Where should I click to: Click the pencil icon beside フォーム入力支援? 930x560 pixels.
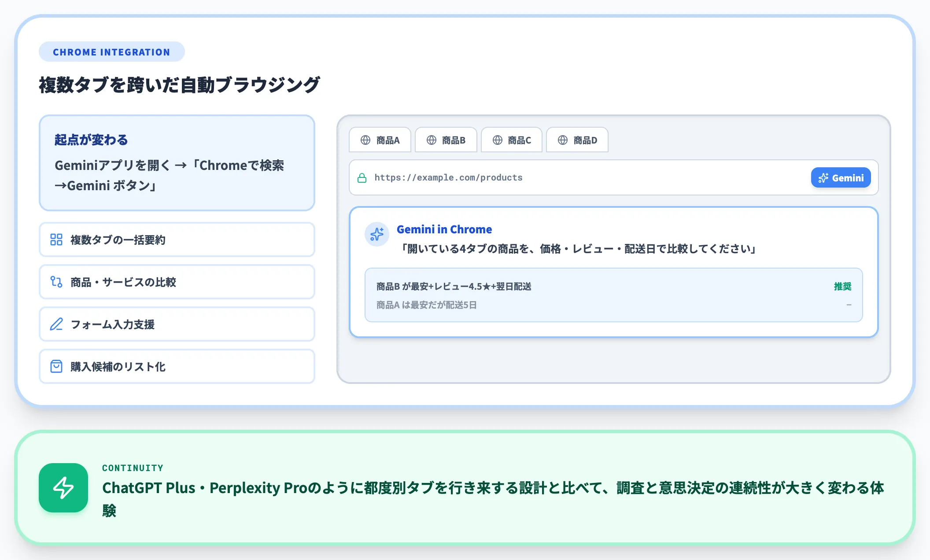[56, 324]
